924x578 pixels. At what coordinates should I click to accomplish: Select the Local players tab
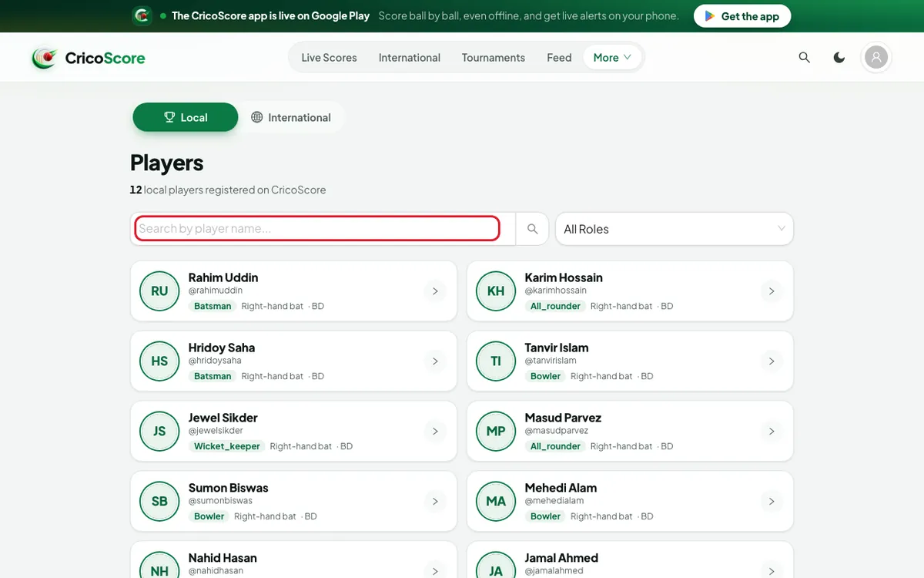tap(186, 117)
